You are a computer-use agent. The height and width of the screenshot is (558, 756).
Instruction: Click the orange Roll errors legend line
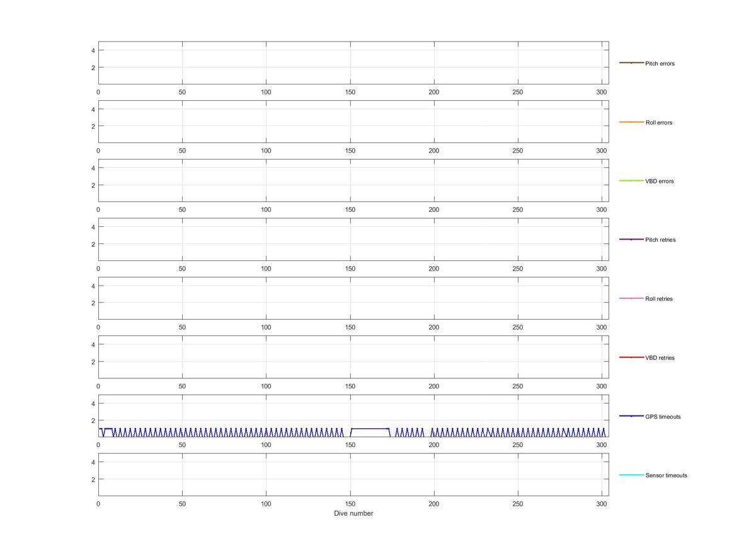(x=631, y=122)
